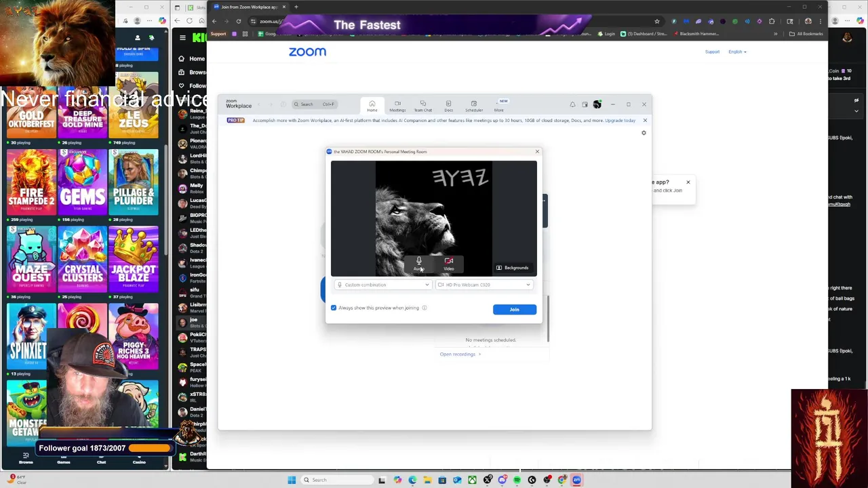Open the Zoom calendar panel icon
The height and width of the screenshot is (488, 868).
(x=585, y=104)
